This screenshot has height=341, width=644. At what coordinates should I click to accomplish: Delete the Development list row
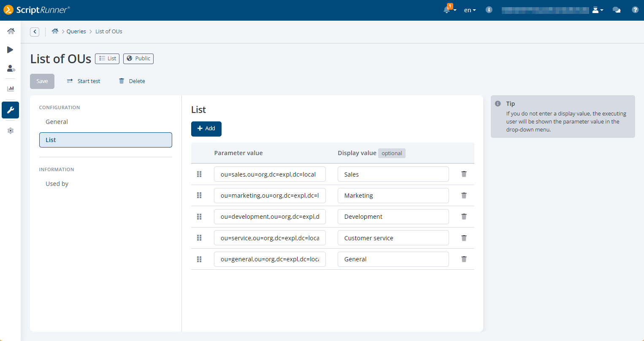click(464, 217)
